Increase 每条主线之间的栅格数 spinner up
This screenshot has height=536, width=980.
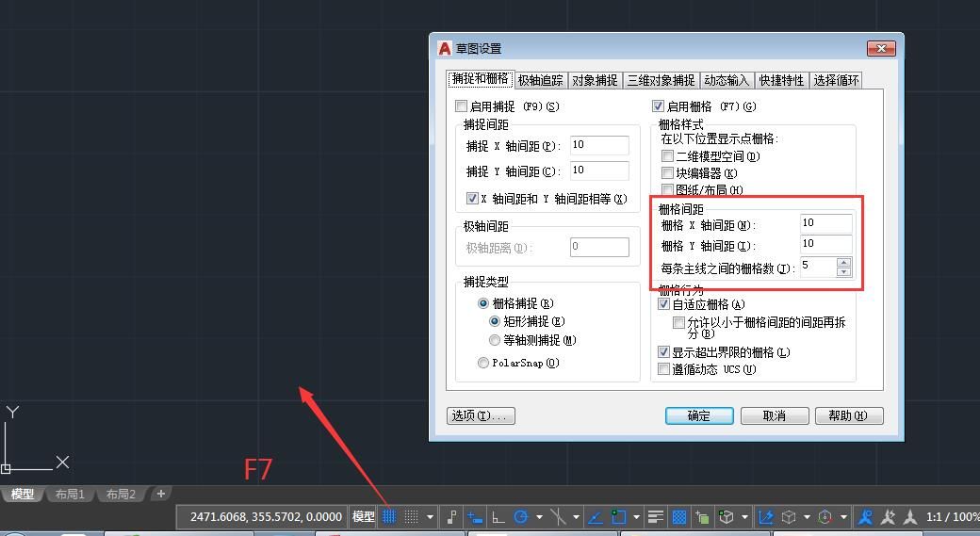(x=843, y=263)
